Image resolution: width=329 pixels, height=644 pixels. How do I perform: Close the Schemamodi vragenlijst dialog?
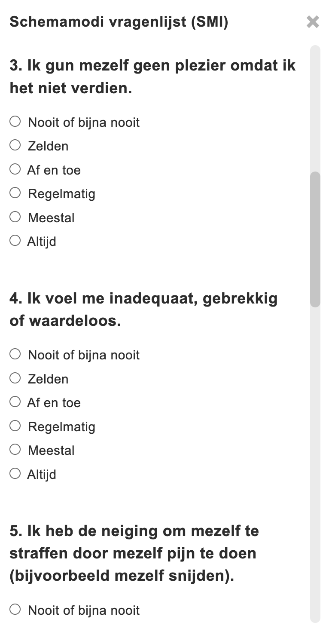pos(313,22)
